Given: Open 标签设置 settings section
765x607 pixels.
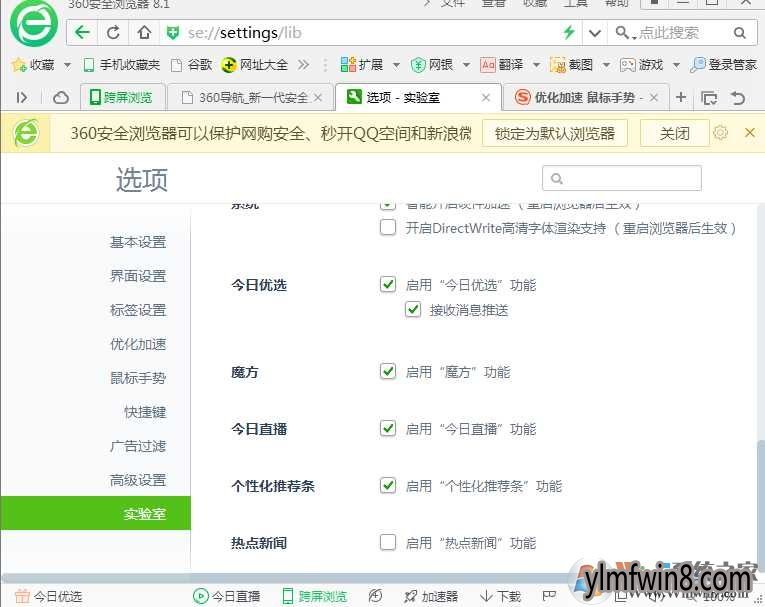Looking at the screenshot, I should 138,310.
